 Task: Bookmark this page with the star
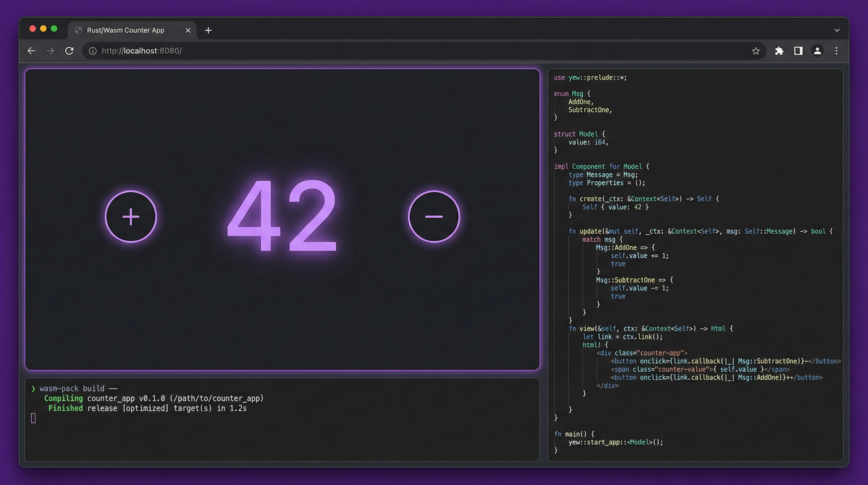click(x=755, y=51)
